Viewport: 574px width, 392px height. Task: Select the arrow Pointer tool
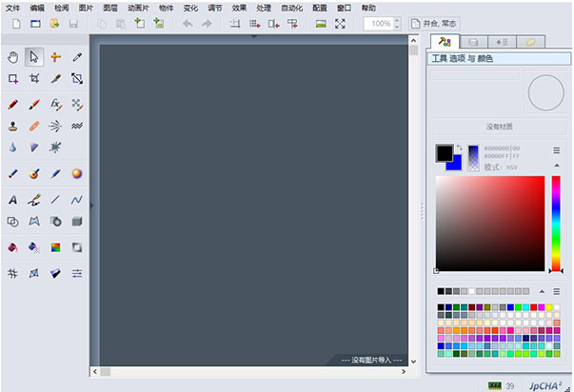pos(34,58)
